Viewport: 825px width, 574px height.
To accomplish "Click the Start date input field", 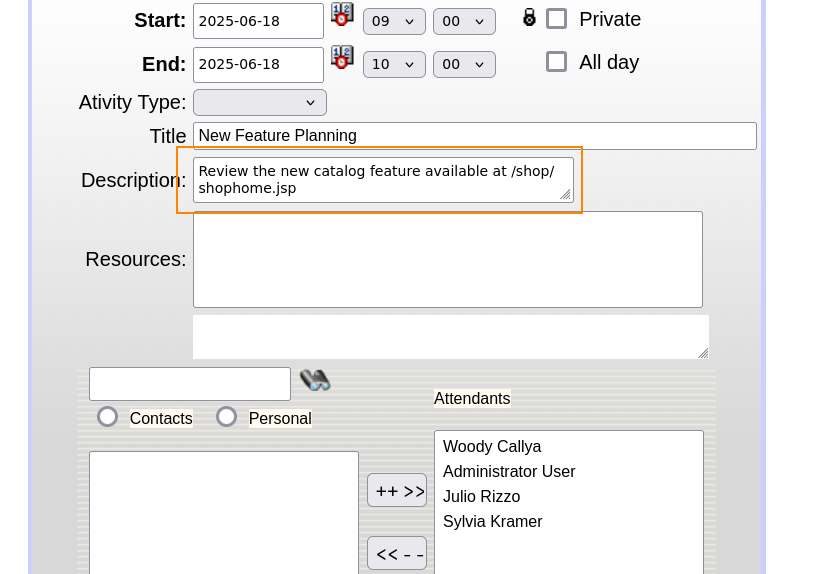I will click(x=258, y=21).
